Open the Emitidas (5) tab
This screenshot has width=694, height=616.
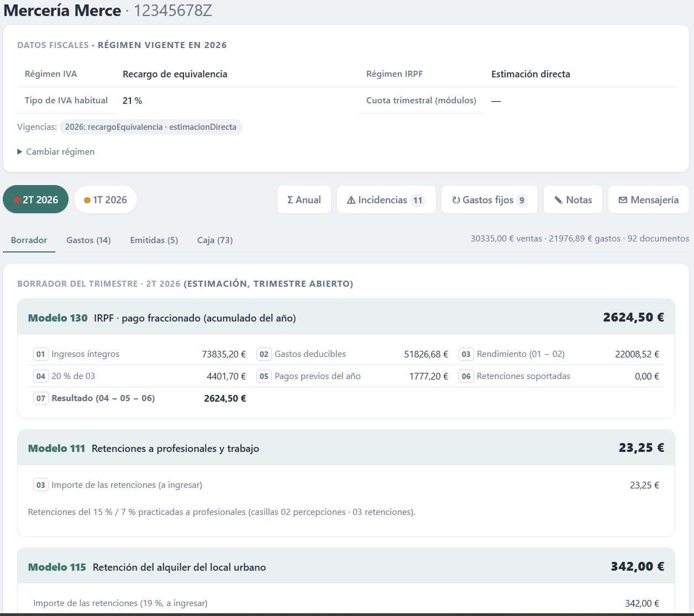(x=154, y=240)
